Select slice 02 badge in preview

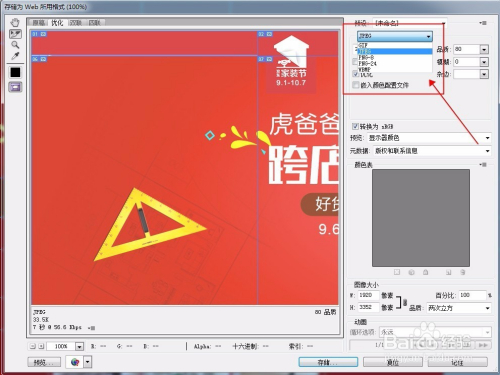click(x=265, y=34)
